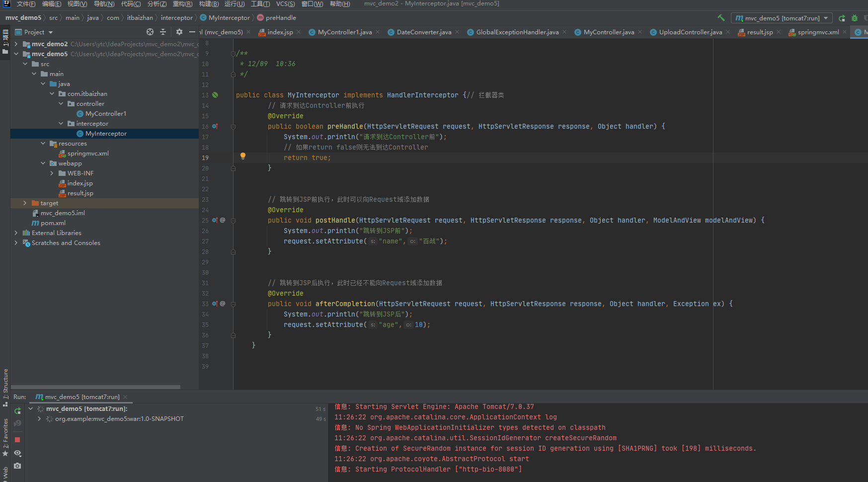Fold the doc comment at line 9
This screenshot has height=482, width=868.
tap(233, 54)
